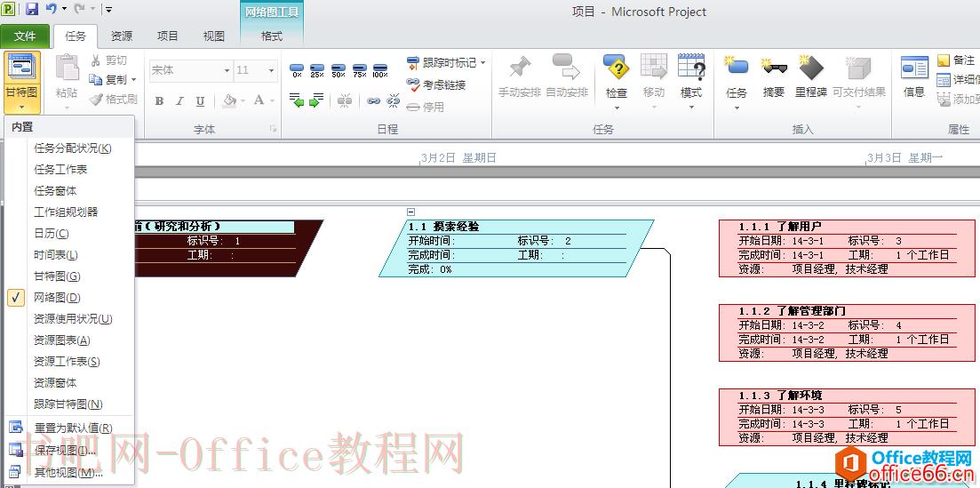Click the split task icon
Image resolution: width=980 pixels, height=488 pixels.
pyautogui.click(x=345, y=100)
